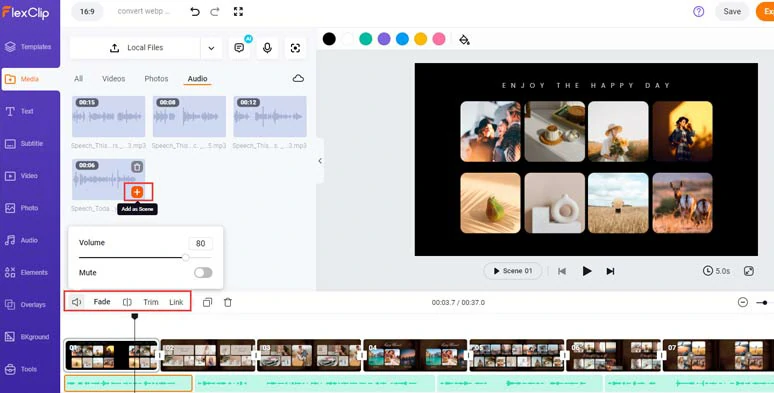The height and width of the screenshot is (393, 774).
Task: Click the Redo arrow
Action: [215, 11]
